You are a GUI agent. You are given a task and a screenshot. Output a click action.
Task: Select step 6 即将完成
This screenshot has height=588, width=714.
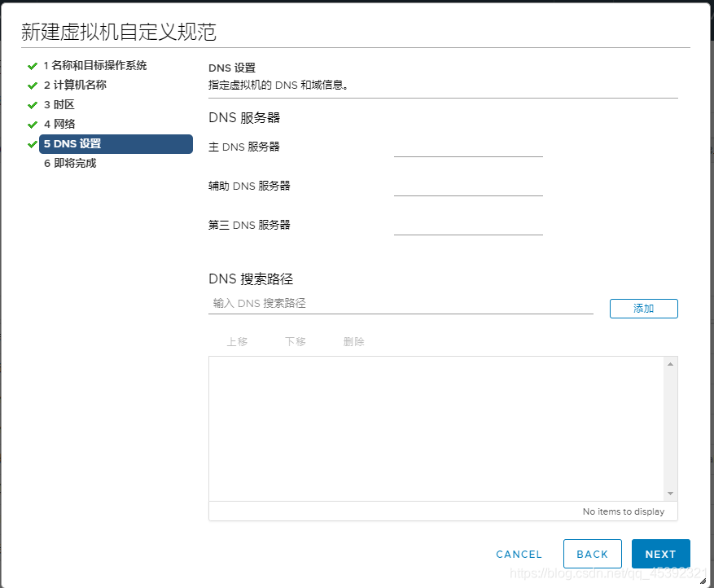coord(70,163)
